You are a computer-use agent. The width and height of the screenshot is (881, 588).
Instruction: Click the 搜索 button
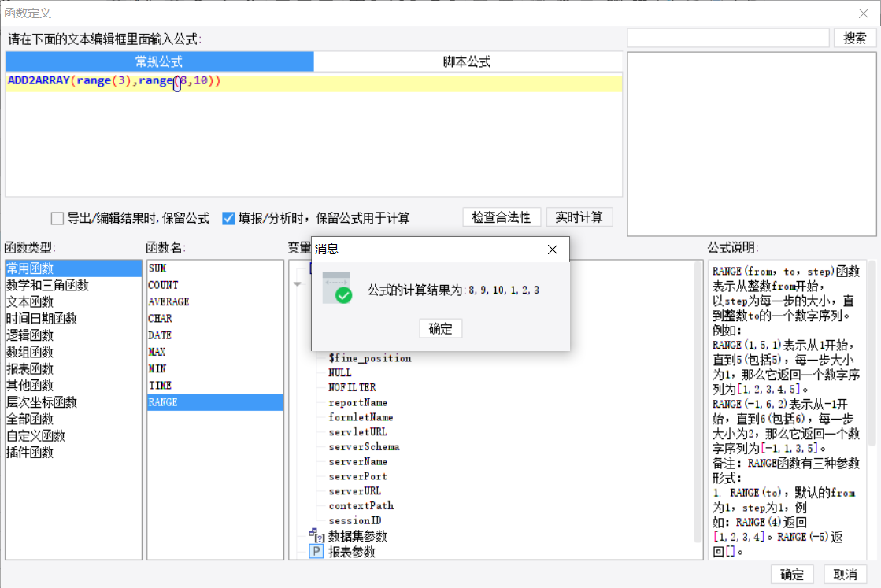(854, 39)
